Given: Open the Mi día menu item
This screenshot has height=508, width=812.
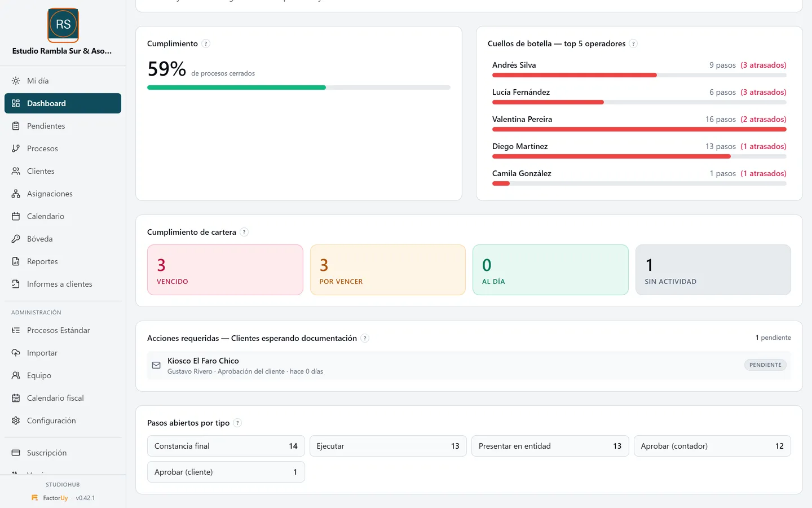Looking at the screenshot, I should [x=63, y=81].
